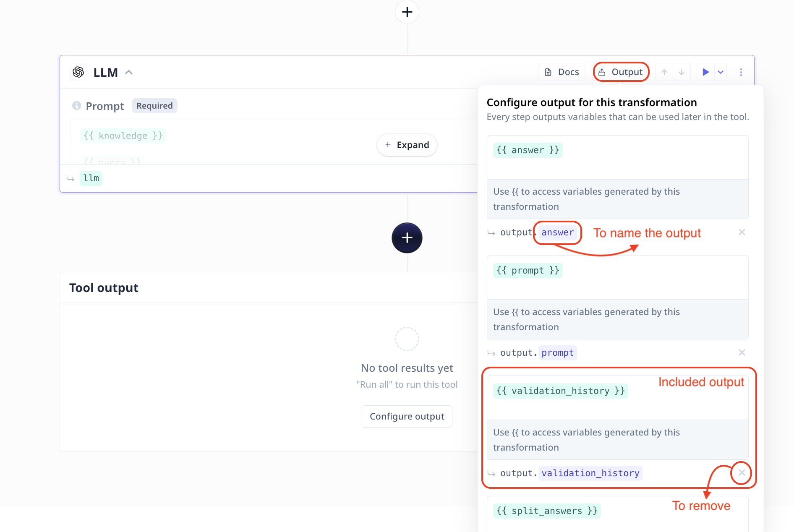Open the run options dropdown arrow
Viewport: 794px width, 532px height.
tap(721, 72)
